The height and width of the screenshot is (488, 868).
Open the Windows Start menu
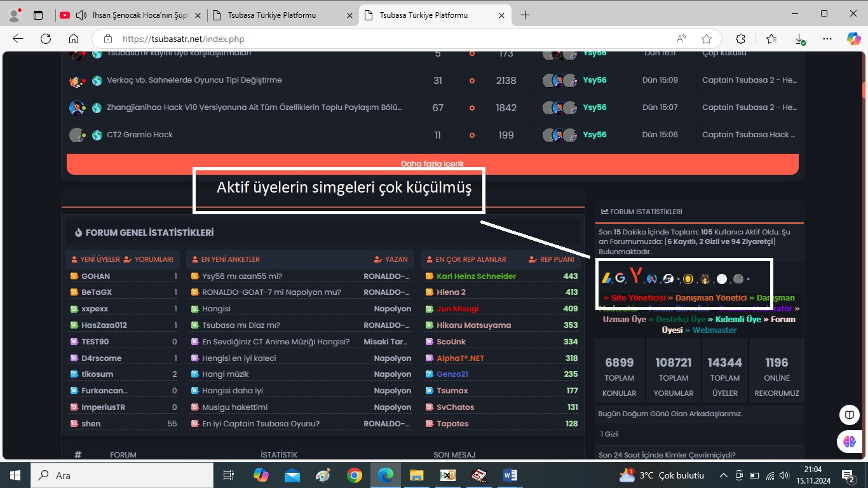[15, 475]
